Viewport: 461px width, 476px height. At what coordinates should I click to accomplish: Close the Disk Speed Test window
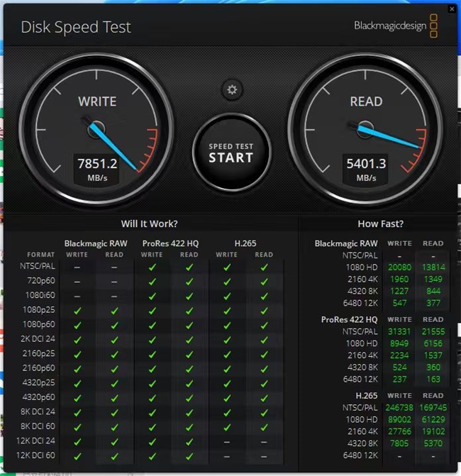point(452,9)
